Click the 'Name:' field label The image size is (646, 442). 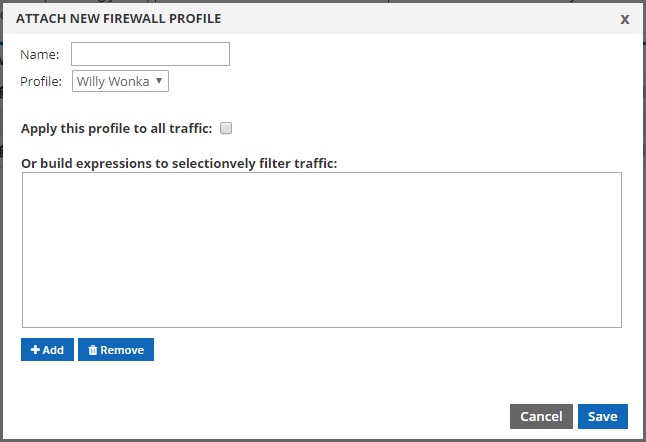[x=40, y=54]
